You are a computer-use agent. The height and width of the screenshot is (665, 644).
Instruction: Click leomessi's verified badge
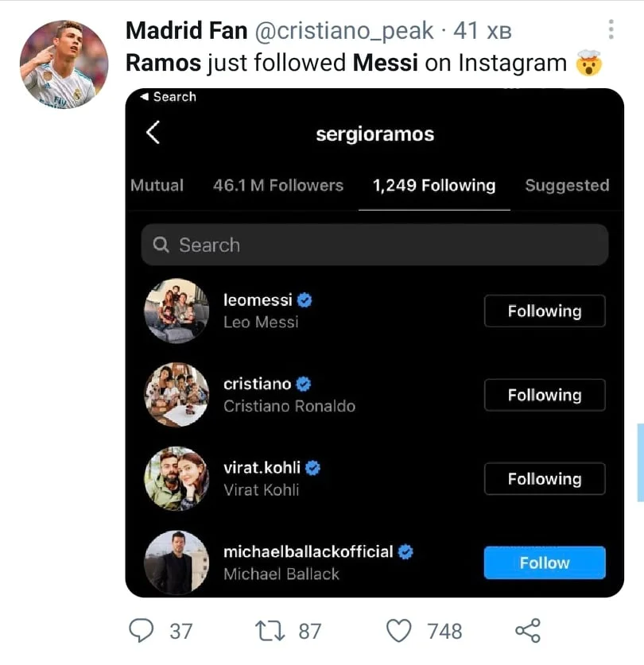coord(305,300)
